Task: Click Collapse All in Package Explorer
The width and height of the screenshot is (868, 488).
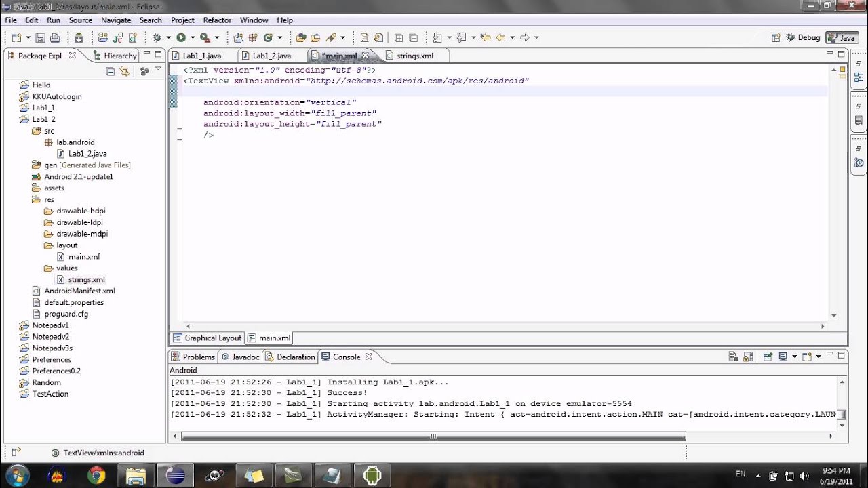Action: coord(111,70)
